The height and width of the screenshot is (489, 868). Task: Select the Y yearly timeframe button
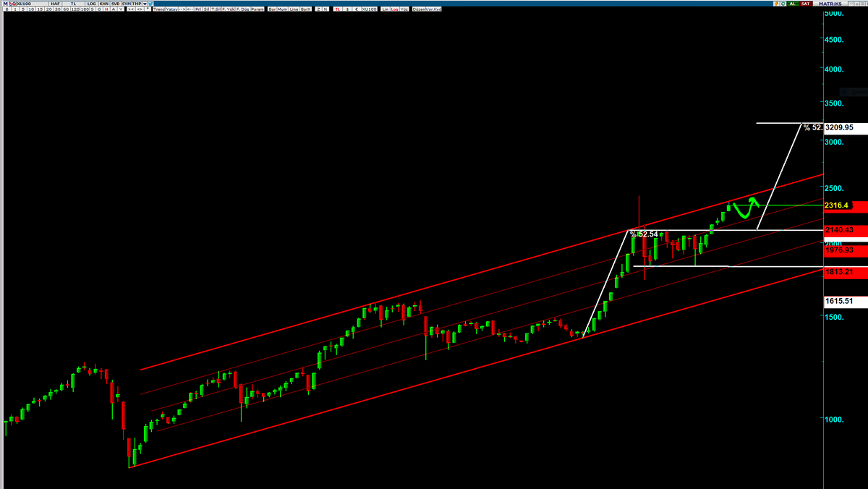(121, 9)
